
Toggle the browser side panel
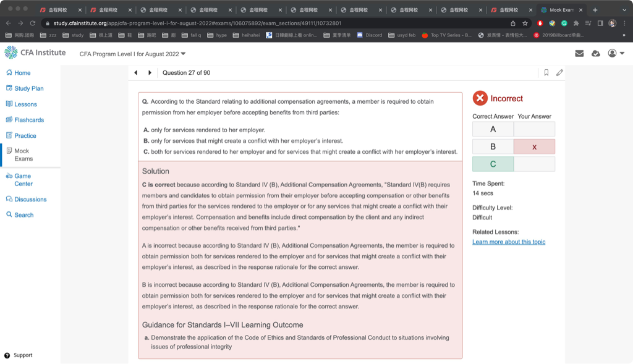pyautogui.click(x=600, y=23)
